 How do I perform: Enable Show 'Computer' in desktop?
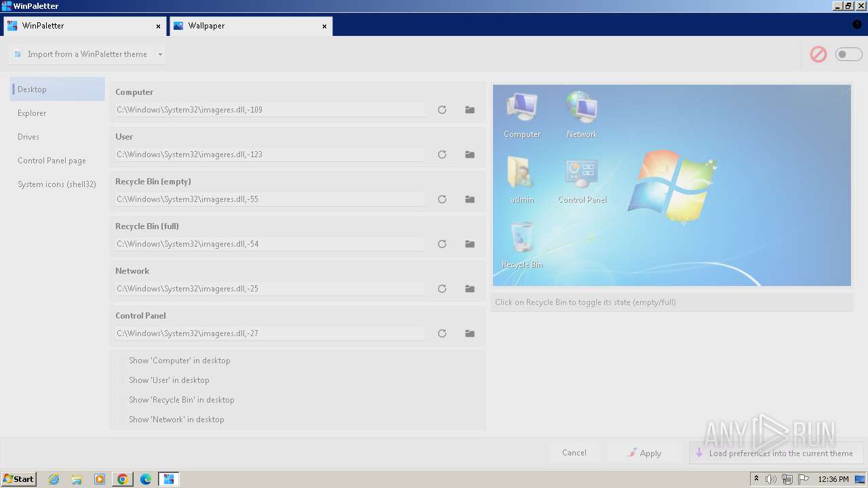point(121,361)
